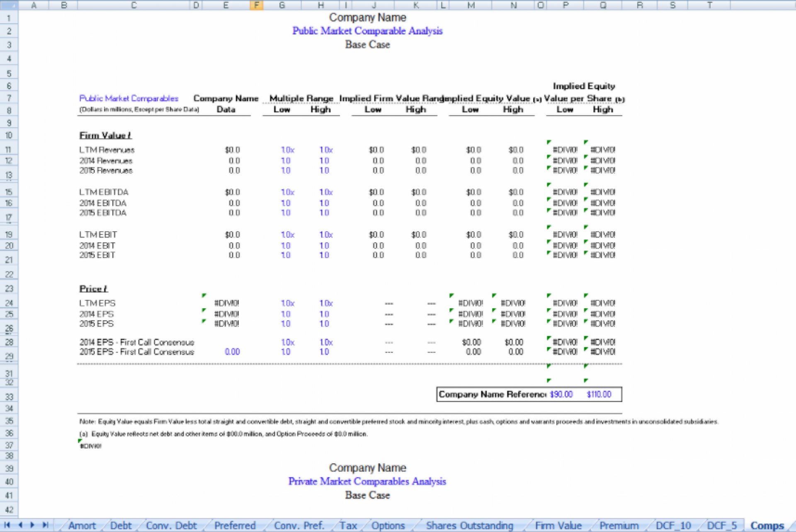Click LTM EBIT data value $0.0

(x=233, y=235)
